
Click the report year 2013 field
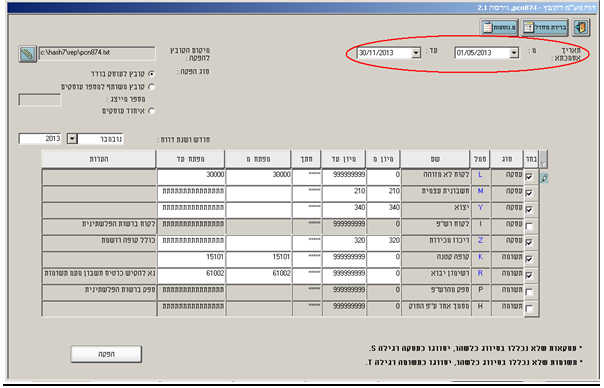[40, 139]
